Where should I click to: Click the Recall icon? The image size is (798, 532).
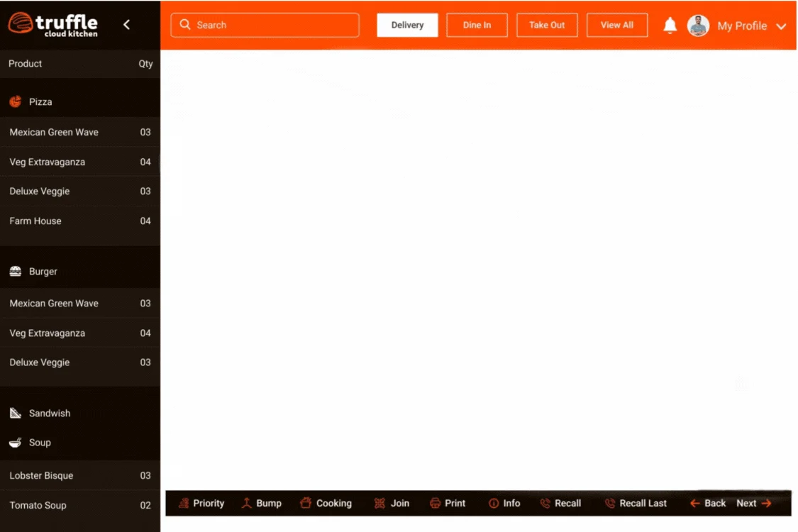545,504
